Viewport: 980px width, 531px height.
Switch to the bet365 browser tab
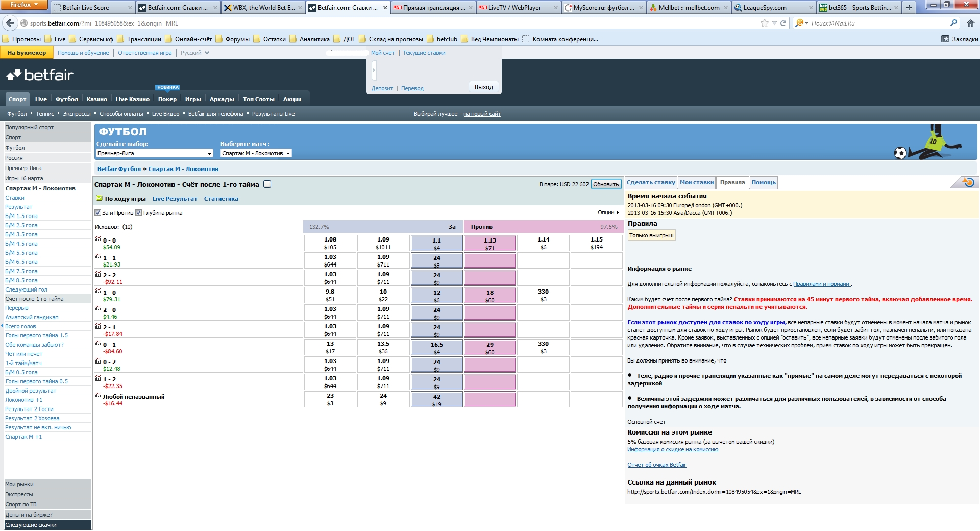coord(859,8)
